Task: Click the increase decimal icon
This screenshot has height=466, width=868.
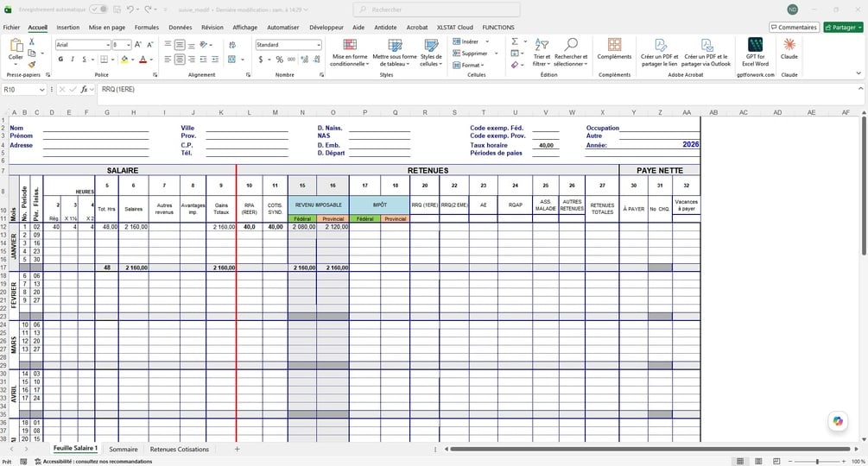Action: click(x=305, y=60)
